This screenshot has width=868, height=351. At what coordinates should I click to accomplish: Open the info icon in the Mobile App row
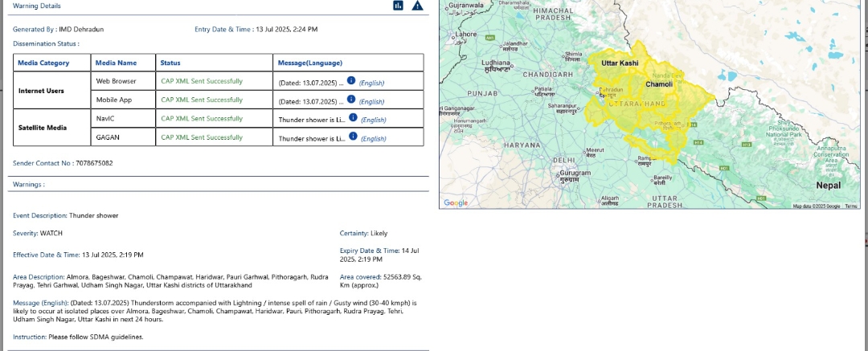click(x=351, y=100)
